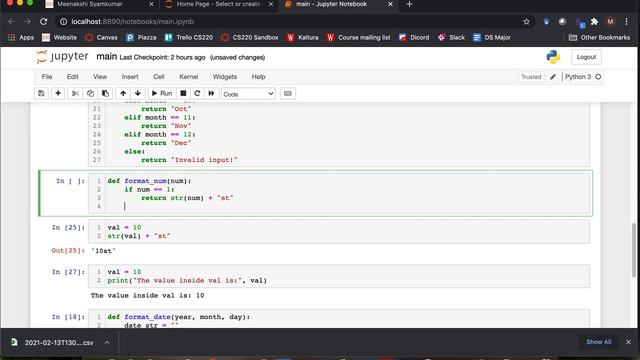Interrupt the kernel with the stop icon
Viewport: 640px width, 360px height.
pyautogui.click(x=183, y=93)
